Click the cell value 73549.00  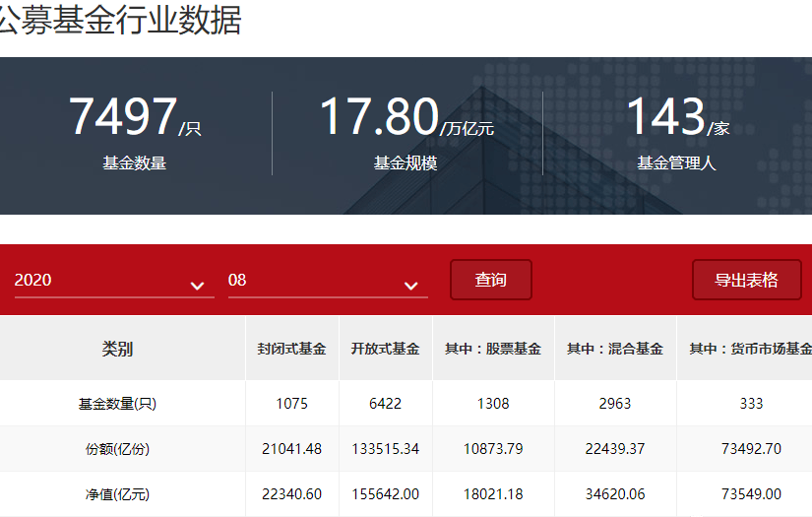pos(751,494)
